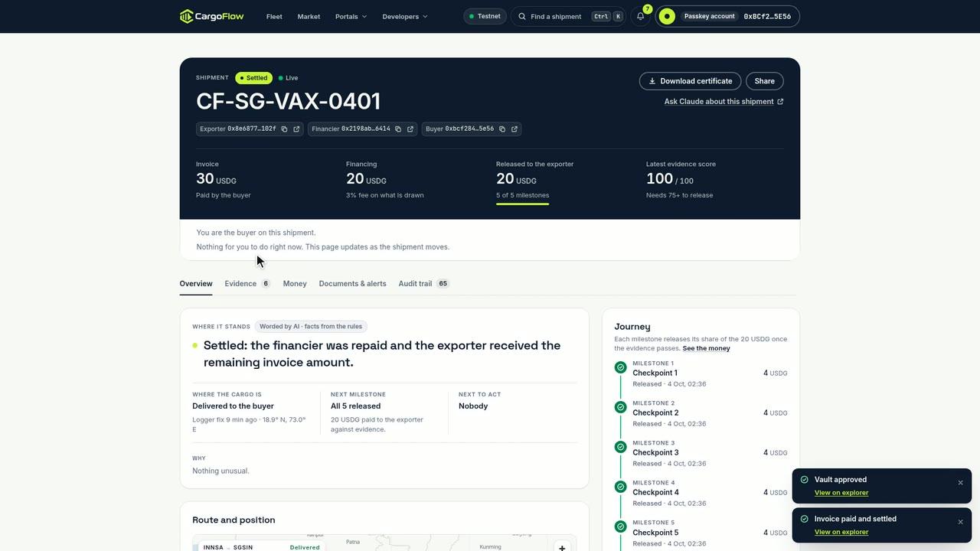
Task: Copy the Buyer address
Action: 502,129
